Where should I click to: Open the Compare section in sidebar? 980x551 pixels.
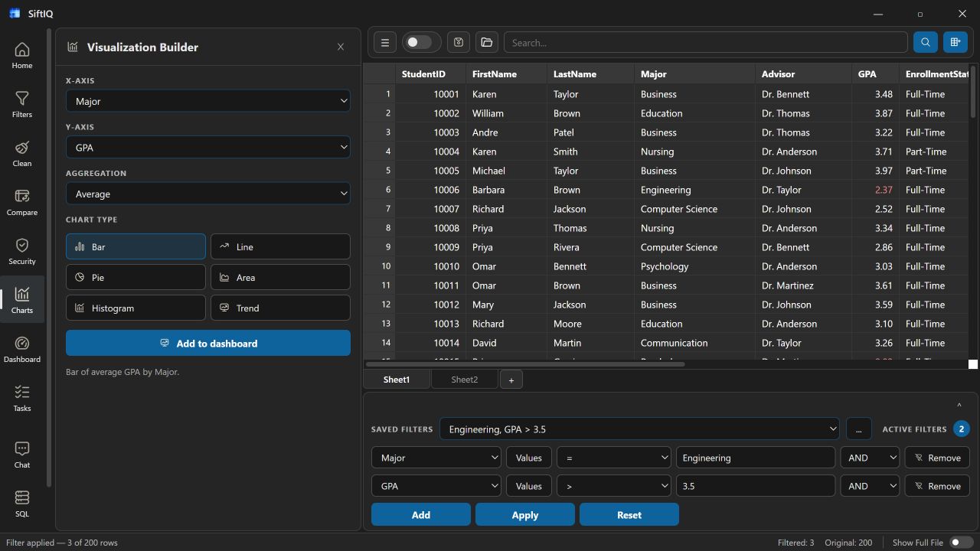[22, 203]
